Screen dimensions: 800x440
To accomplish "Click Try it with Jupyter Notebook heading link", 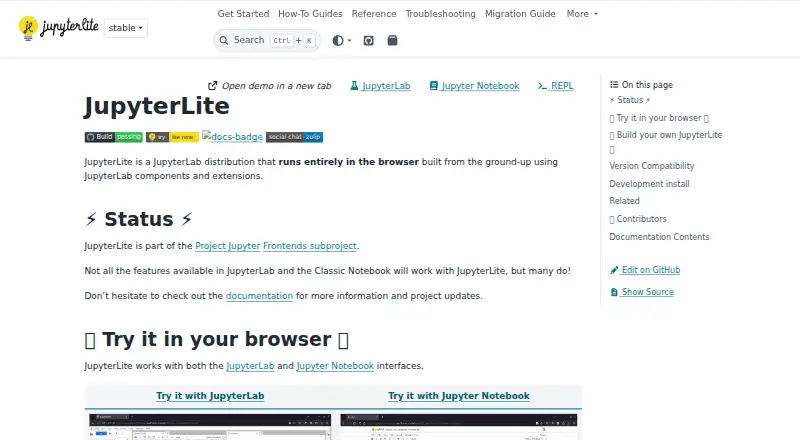I will click(459, 396).
